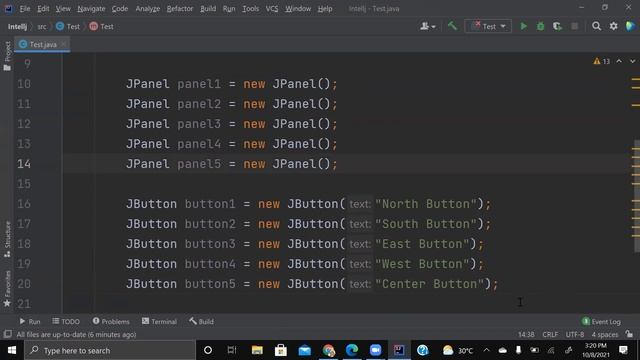Go to next highlighted error arrow
The width and height of the screenshot is (640, 360).
[632, 61]
